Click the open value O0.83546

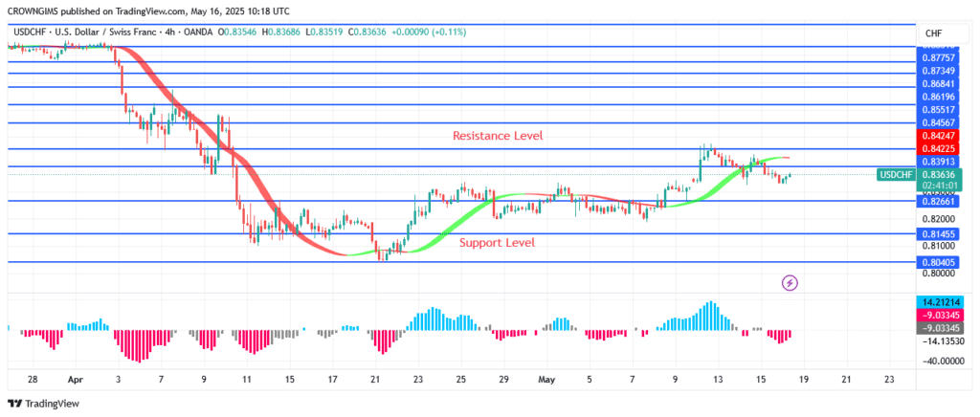pyautogui.click(x=238, y=32)
